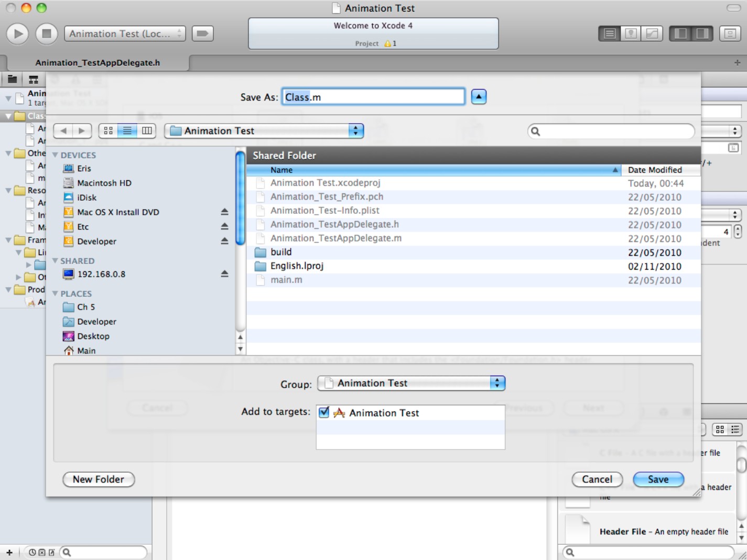Image resolution: width=747 pixels, height=560 pixels.
Task: Open the project navigator folder icon
Action: (12, 80)
